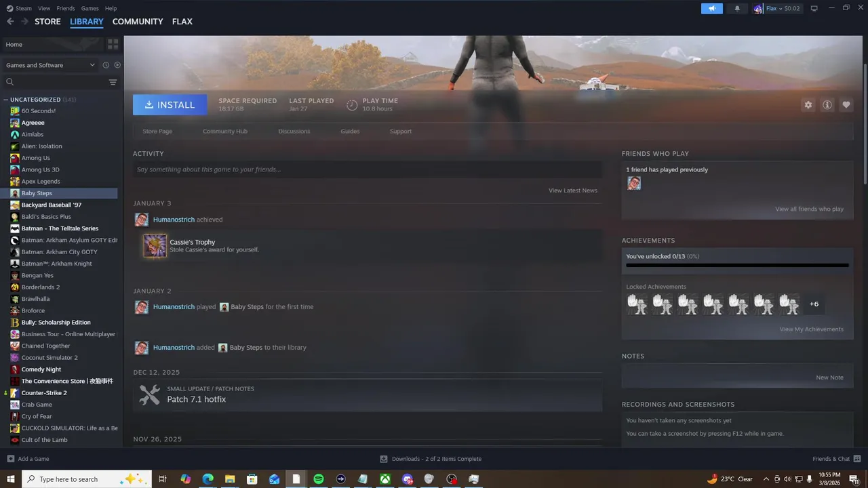Click the library search magnifier icon

click(x=9, y=82)
